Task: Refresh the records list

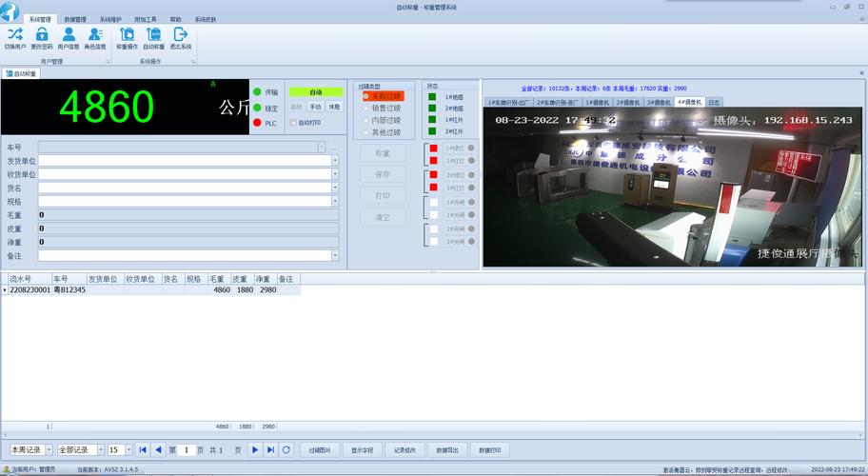Action: coord(286,449)
